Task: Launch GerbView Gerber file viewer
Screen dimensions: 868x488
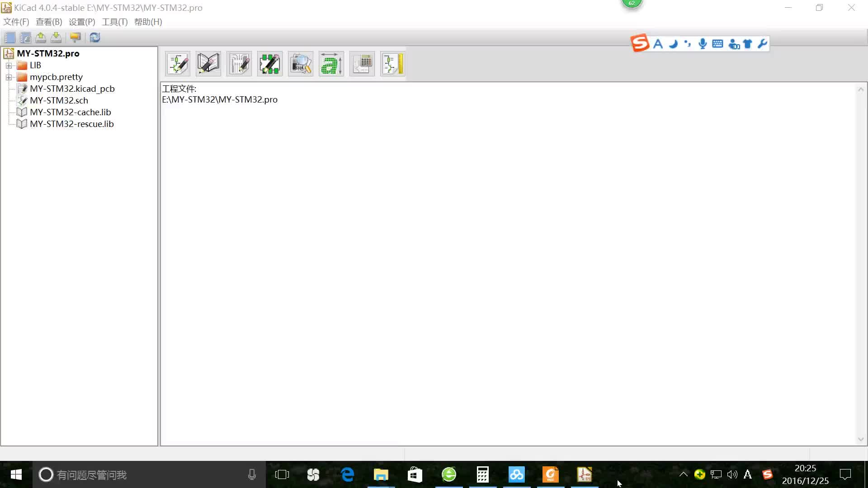Action: 301,64
